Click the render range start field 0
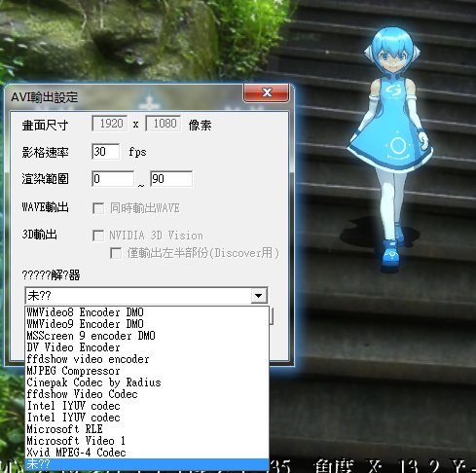Screen dimensions: 476x473 [x=113, y=179]
